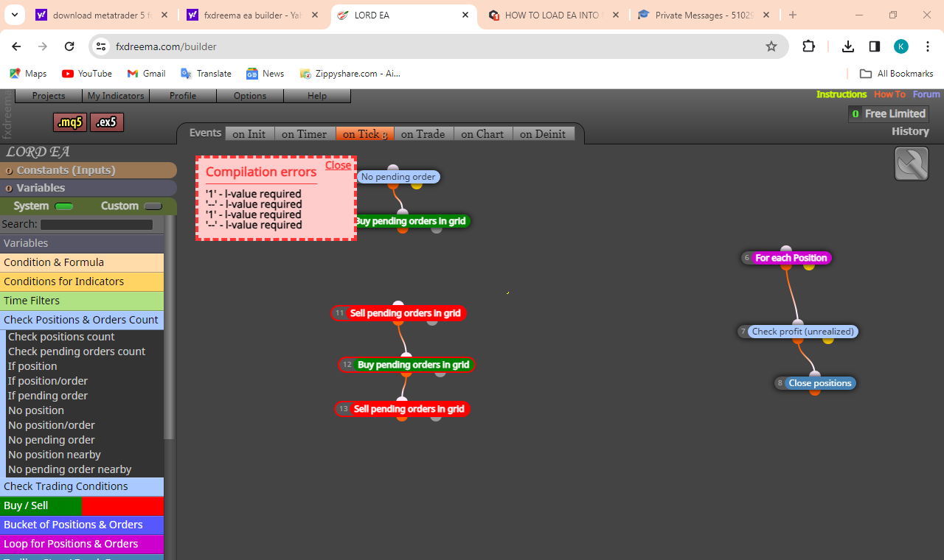The height and width of the screenshot is (560, 944).
Task: Expand Time Filters category
Action: coord(82,301)
